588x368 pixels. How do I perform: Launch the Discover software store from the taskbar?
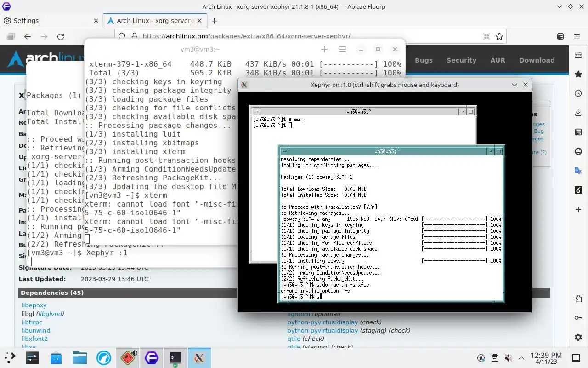(56, 357)
